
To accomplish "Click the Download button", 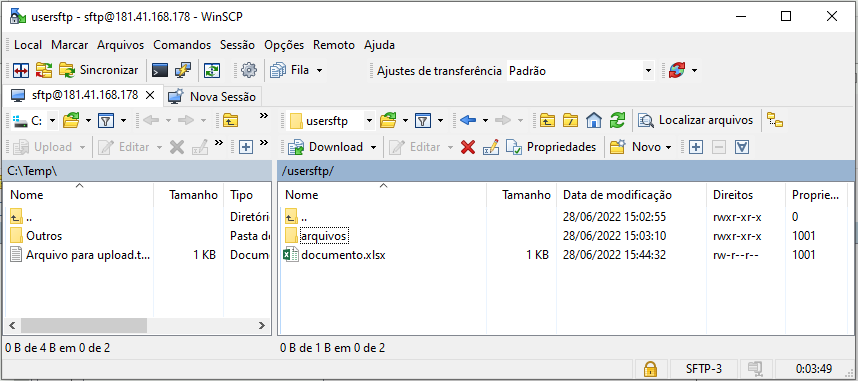I will (325, 147).
